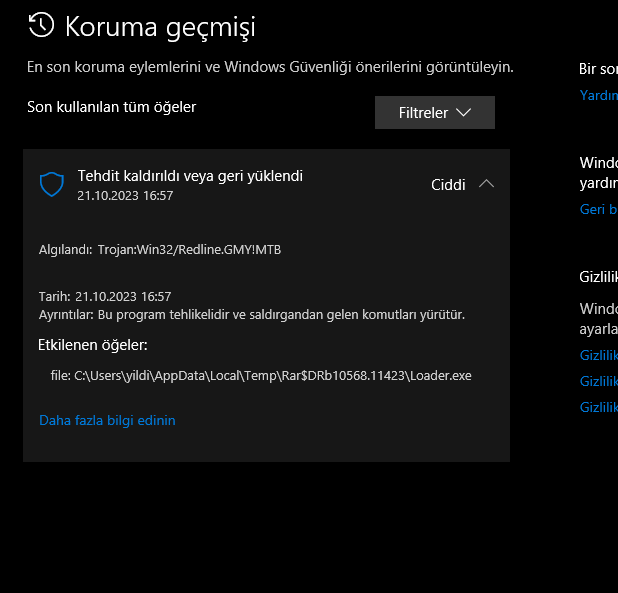Select the Trojan:Win32/Redline.GMY!MTB detection name
618x593 pixels.
click(x=190, y=250)
